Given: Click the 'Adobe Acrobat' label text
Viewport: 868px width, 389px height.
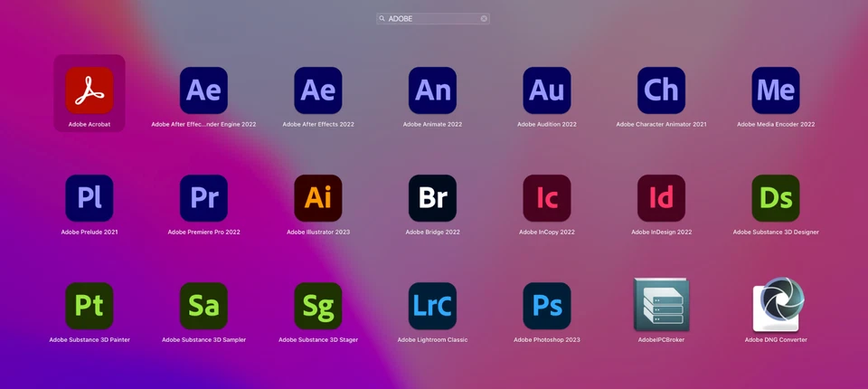Looking at the screenshot, I should 90,125.
